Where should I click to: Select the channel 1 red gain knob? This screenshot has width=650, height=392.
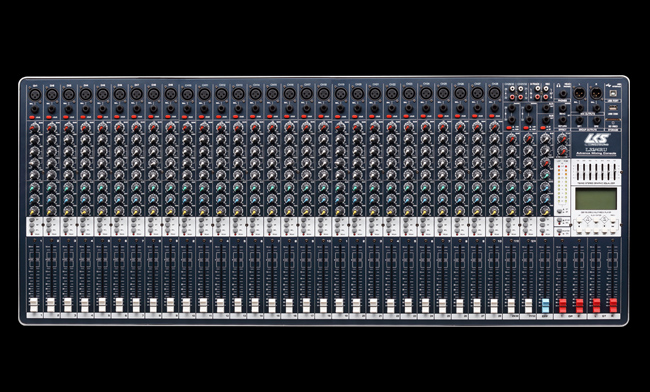click(x=34, y=128)
